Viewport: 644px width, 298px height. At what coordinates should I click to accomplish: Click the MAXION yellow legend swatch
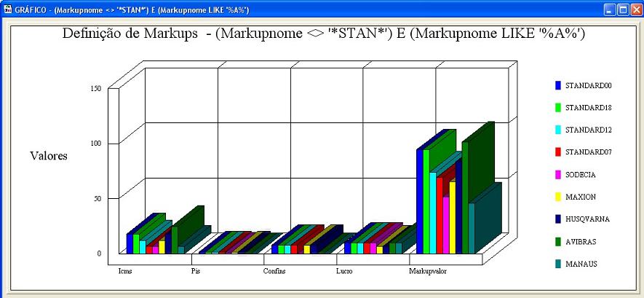coord(557,197)
